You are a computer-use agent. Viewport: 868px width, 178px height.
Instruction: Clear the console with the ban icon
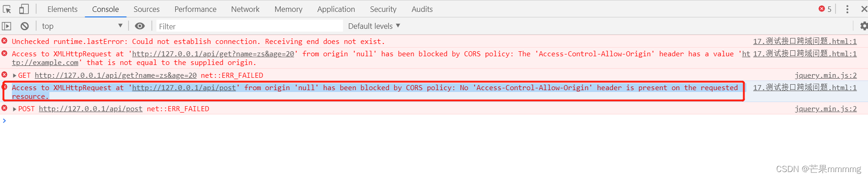coord(25,26)
